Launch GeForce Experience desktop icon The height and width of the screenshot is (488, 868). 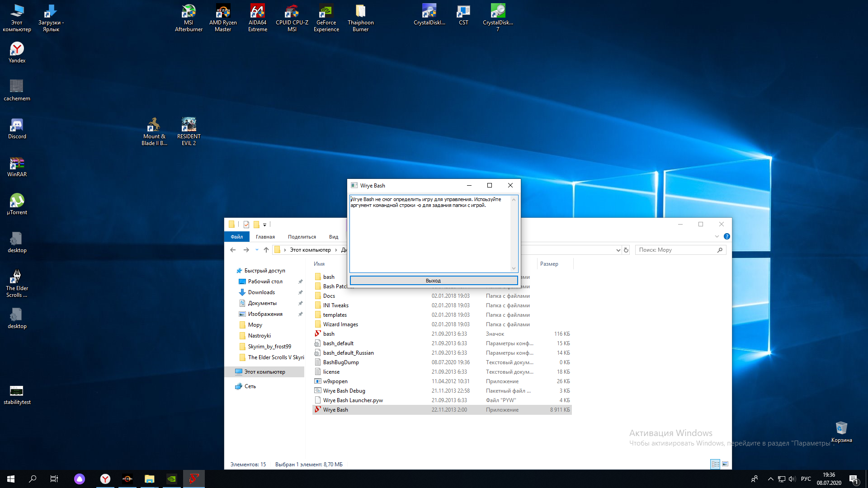click(326, 12)
